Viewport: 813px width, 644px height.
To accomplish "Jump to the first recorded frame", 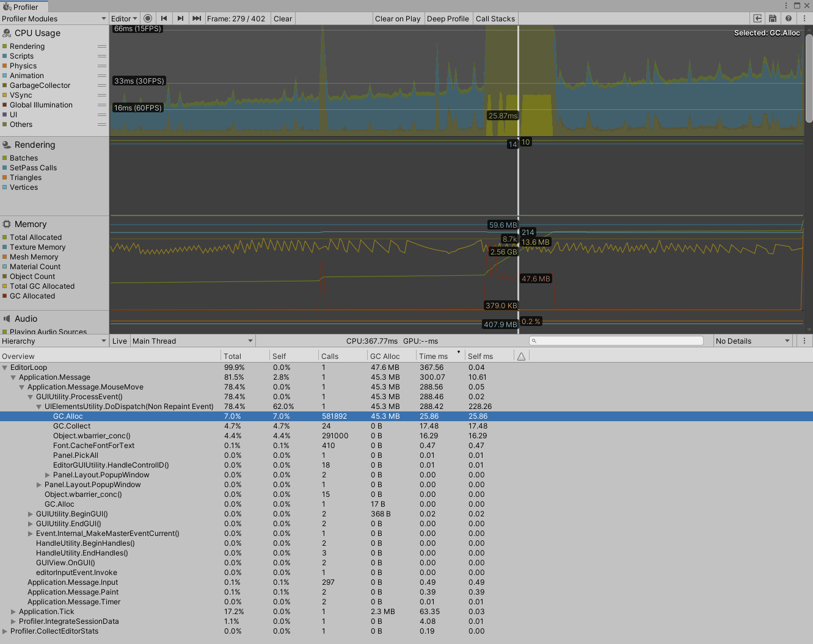I will 164,18.
